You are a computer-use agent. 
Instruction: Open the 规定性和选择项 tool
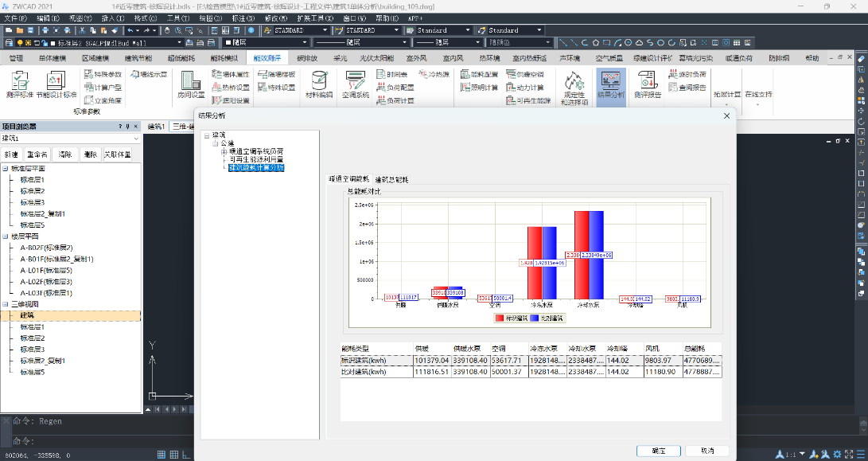click(575, 86)
